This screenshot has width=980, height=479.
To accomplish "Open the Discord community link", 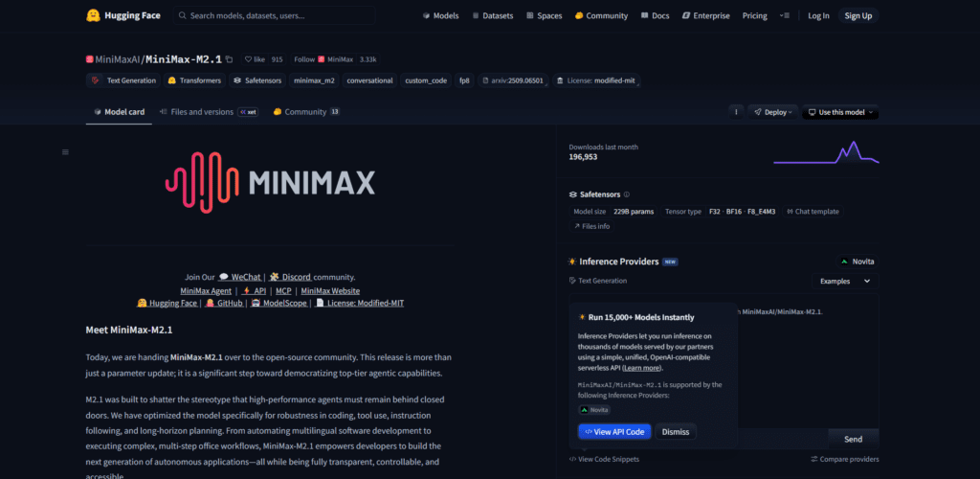I will pos(290,277).
